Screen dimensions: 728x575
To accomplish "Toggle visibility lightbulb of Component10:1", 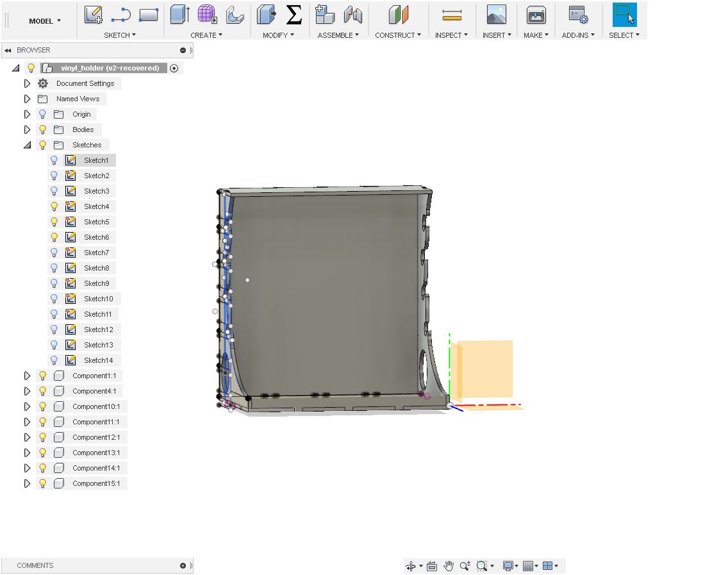I will coord(43,406).
